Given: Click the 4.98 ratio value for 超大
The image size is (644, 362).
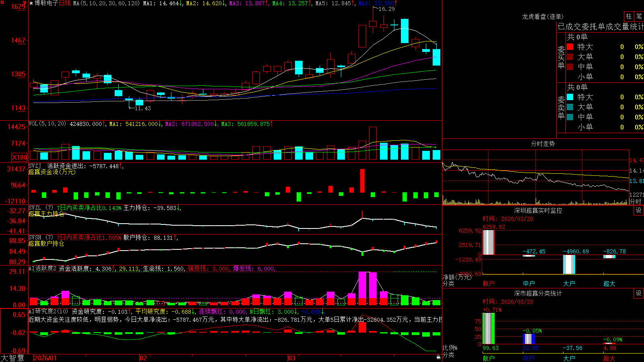Looking at the screenshot, I should (610, 348).
